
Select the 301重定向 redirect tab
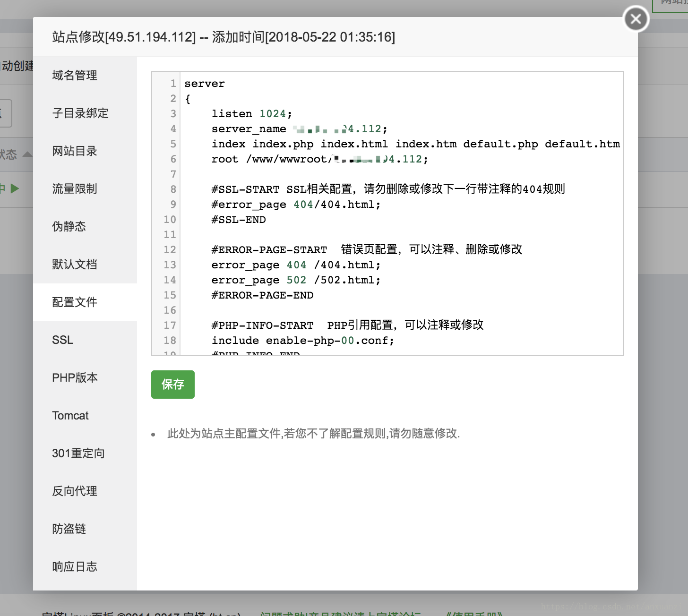pos(78,453)
